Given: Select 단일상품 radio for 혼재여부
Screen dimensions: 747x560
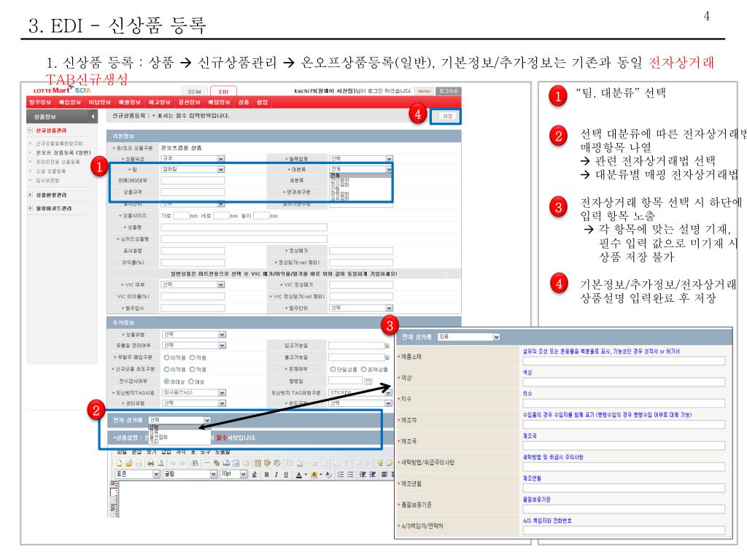Looking at the screenshot, I should click(x=333, y=370).
